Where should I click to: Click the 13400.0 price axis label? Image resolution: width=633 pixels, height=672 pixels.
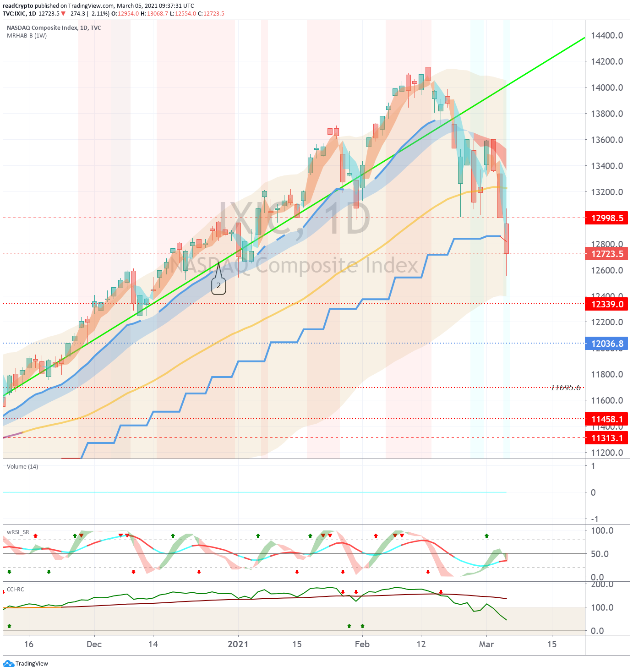click(607, 166)
